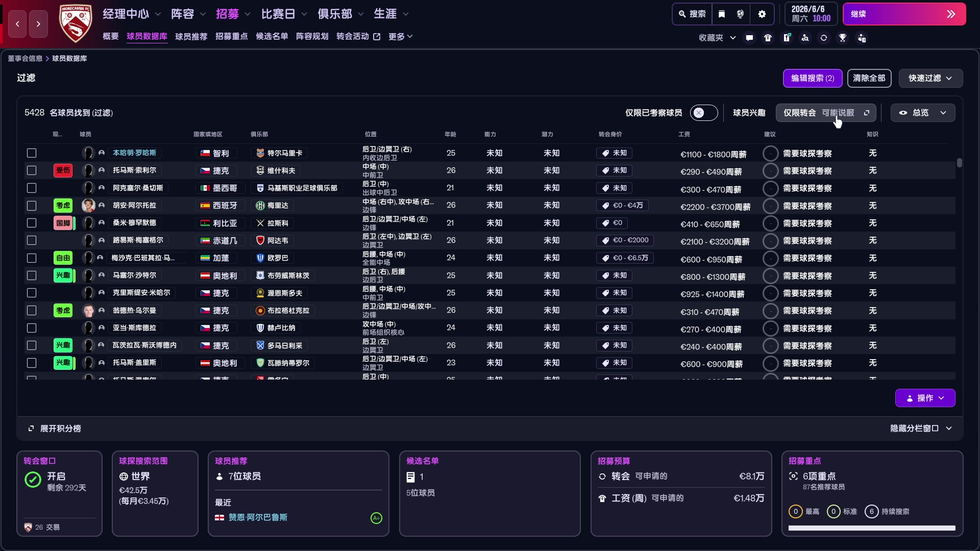Open the settings gear icon
Viewport: 980px width, 551px height.
point(762,14)
